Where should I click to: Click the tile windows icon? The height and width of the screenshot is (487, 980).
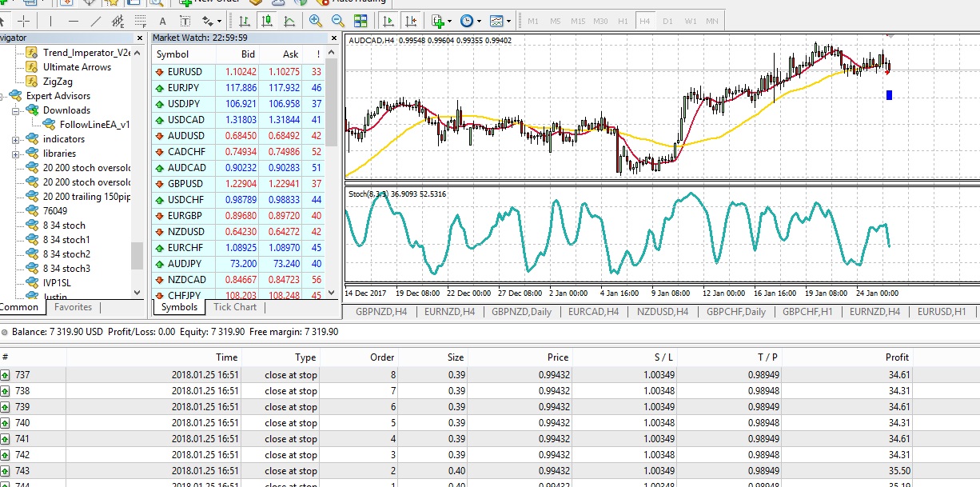[x=361, y=22]
